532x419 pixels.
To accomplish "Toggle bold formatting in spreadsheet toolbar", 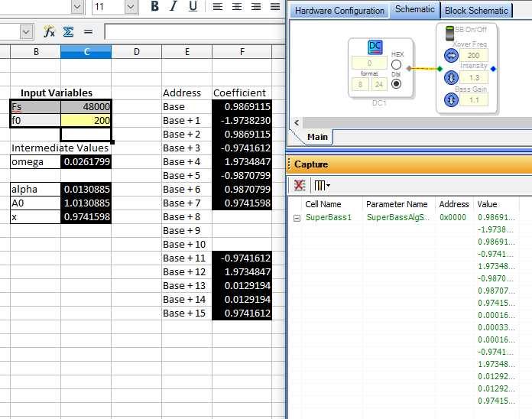I will [154, 6].
